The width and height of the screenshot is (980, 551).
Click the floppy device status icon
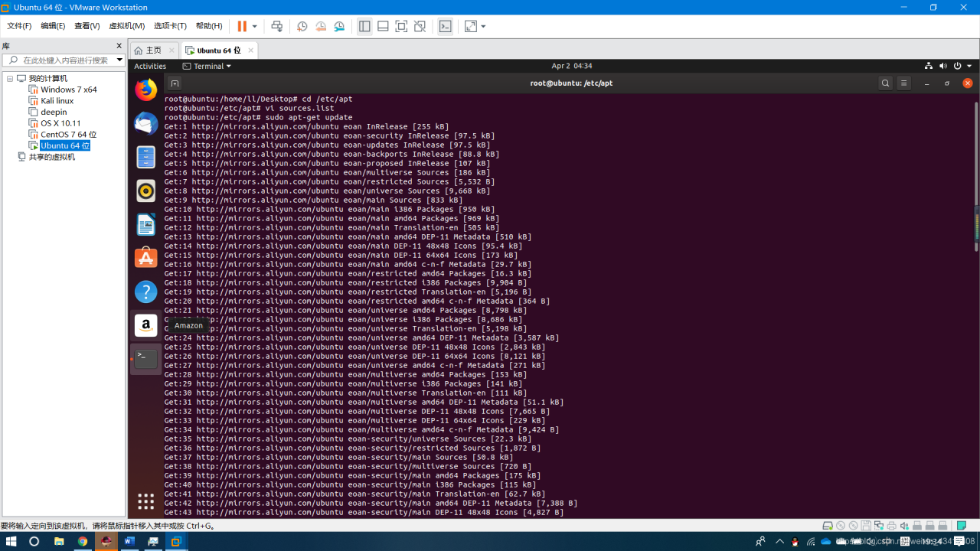click(x=866, y=526)
